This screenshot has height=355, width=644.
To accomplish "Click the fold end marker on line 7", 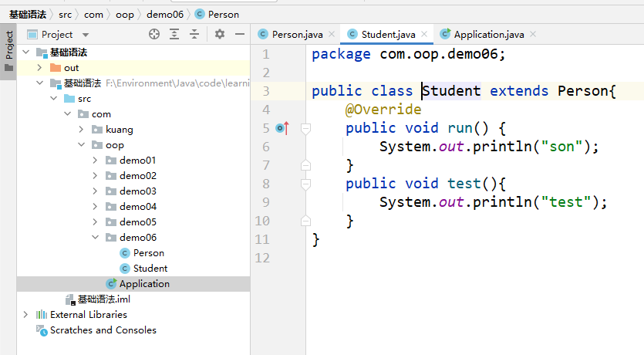I will [x=305, y=166].
